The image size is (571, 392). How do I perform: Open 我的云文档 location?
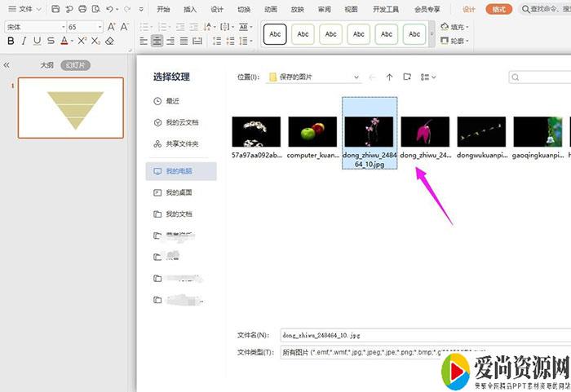click(181, 122)
